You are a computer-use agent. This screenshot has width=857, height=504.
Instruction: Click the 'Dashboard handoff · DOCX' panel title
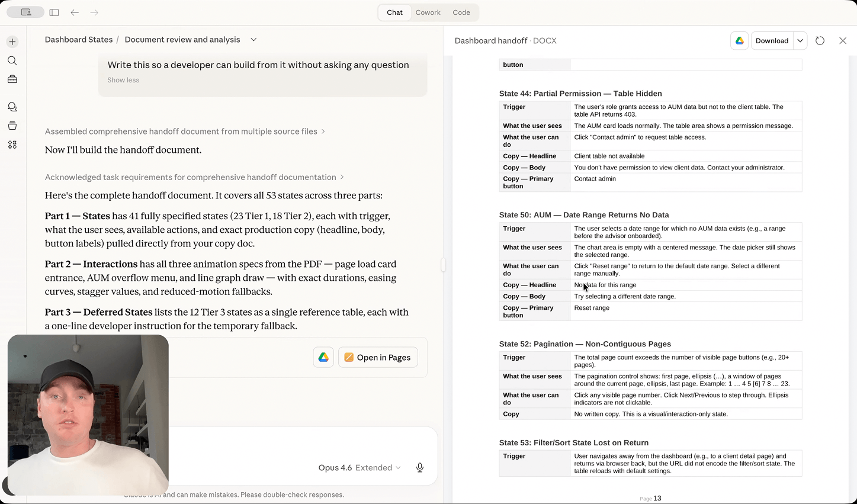[x=505, y=41]
